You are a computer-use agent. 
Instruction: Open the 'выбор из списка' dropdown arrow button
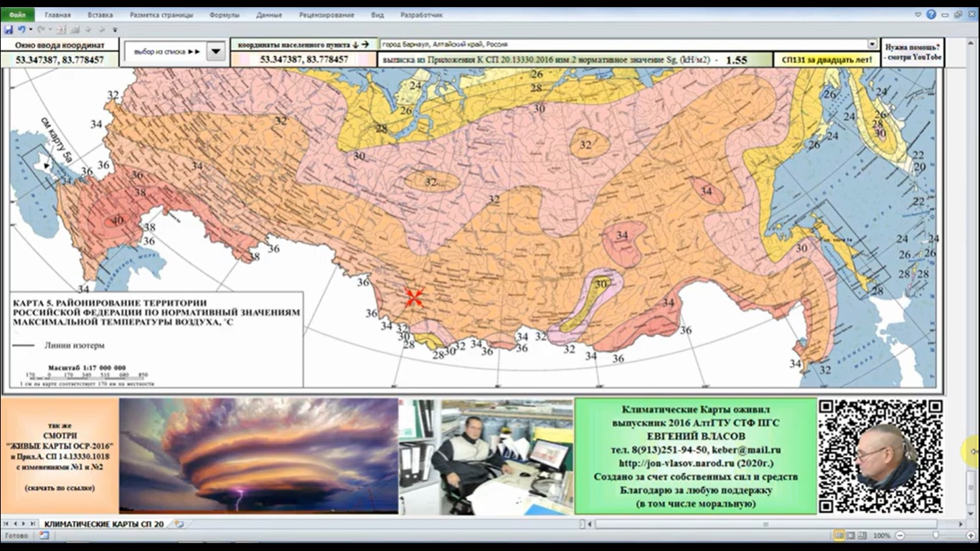pyautogui.click(x=216, y=52)
